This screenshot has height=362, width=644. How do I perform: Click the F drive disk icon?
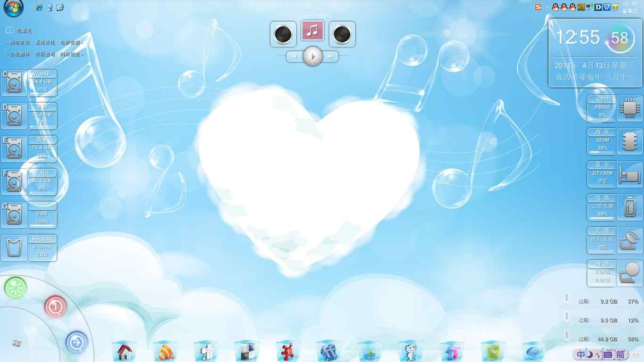[14, 182]
